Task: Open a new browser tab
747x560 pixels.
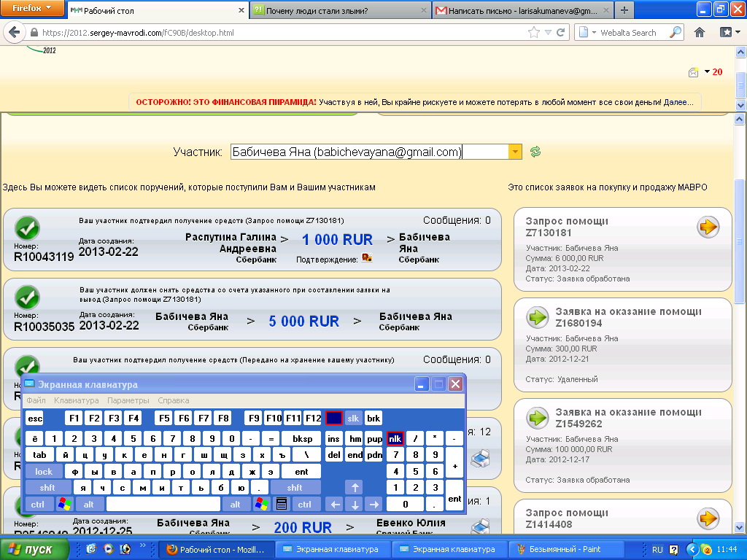Action: coord(624,10)
